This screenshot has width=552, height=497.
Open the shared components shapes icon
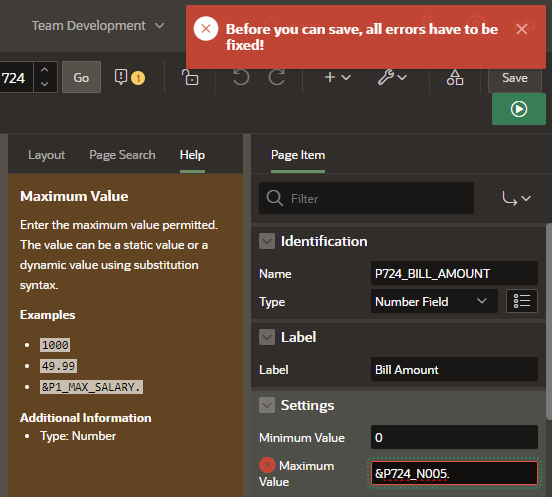point(455,77)
